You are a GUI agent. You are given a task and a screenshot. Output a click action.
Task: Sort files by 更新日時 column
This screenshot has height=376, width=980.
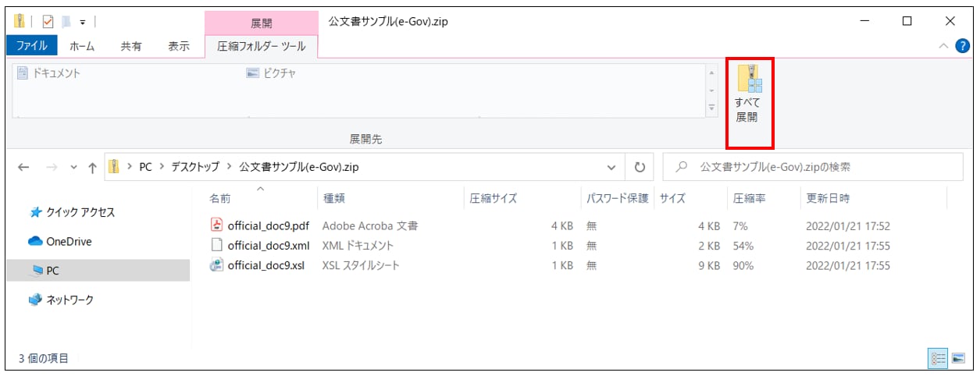click(x=828, y=199)
